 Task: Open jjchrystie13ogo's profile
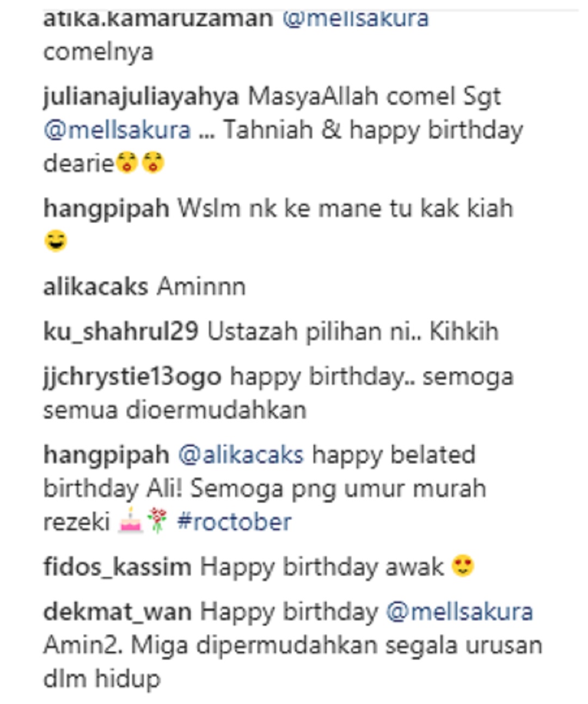(x=132, y=378)
